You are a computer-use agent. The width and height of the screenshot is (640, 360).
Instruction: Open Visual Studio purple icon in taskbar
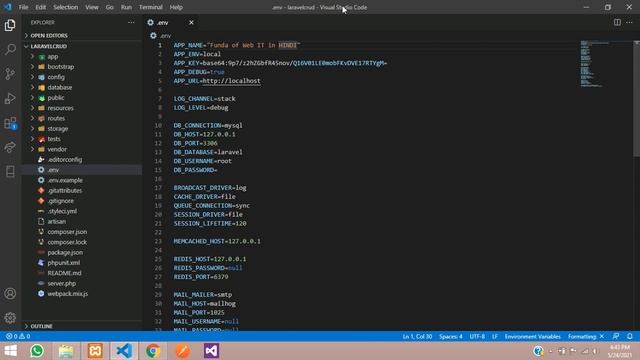tap(211, 351)
